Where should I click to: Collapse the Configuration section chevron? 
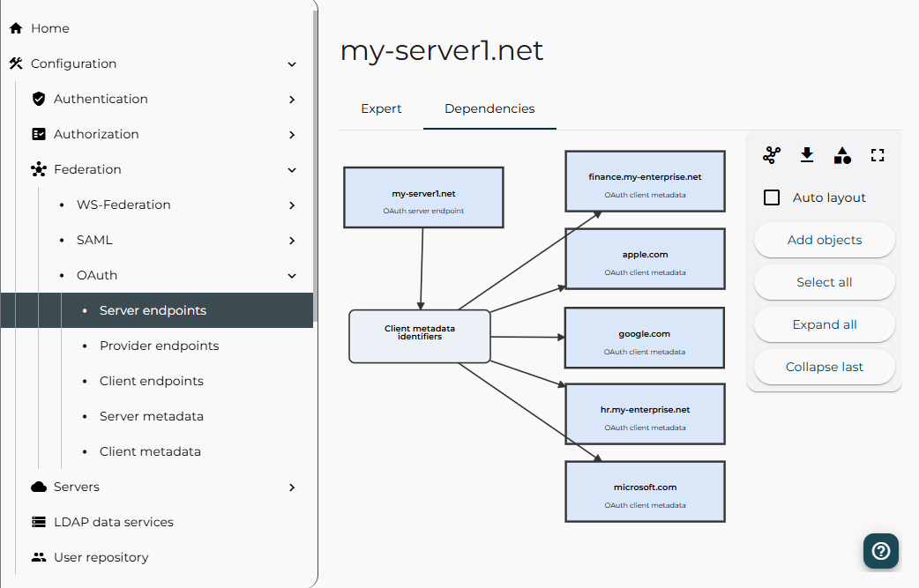(292, 63)
